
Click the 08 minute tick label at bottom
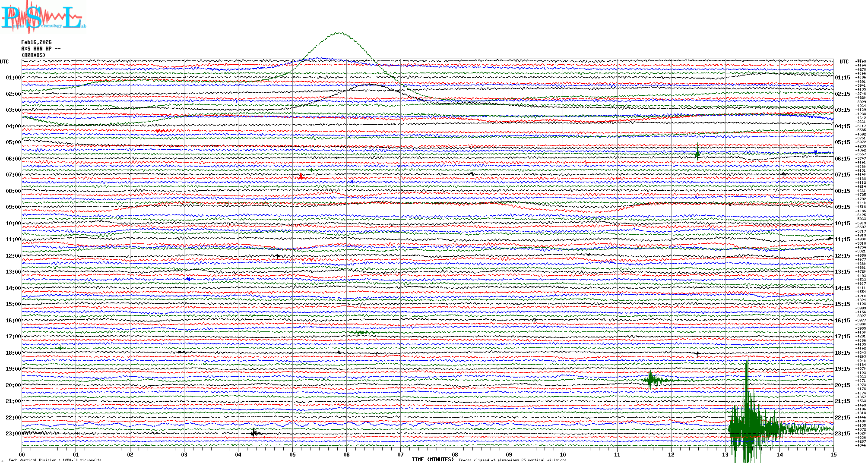pos(455,454)
